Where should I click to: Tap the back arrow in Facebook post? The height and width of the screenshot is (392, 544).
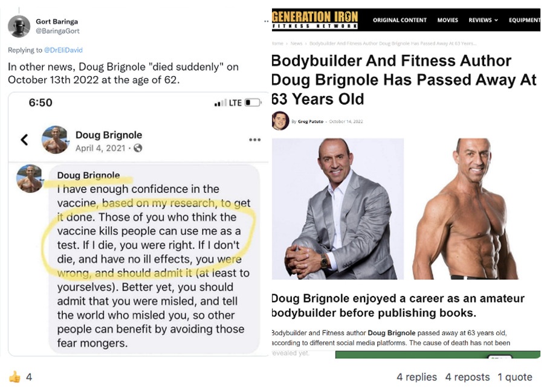coord(24,140)
